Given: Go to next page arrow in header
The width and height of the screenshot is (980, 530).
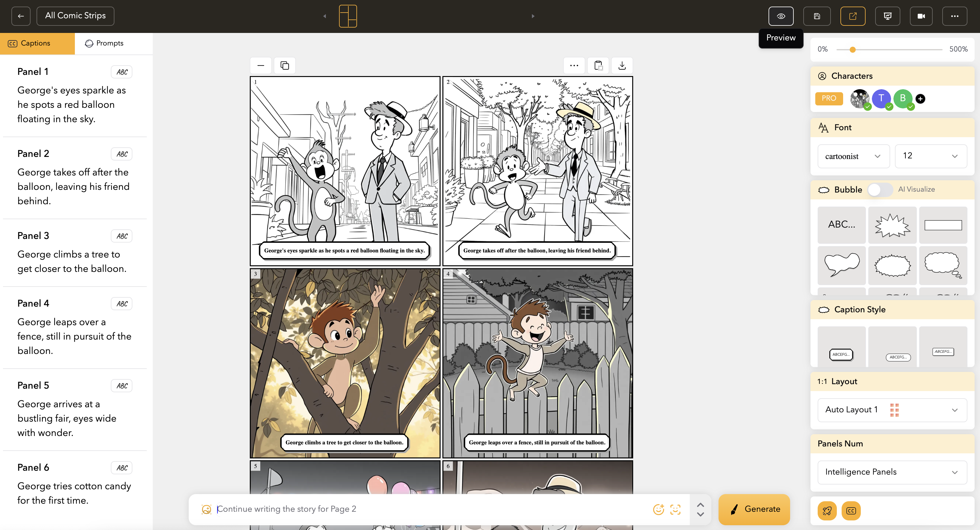Looking at the screenshot, I should pos(533,16).
